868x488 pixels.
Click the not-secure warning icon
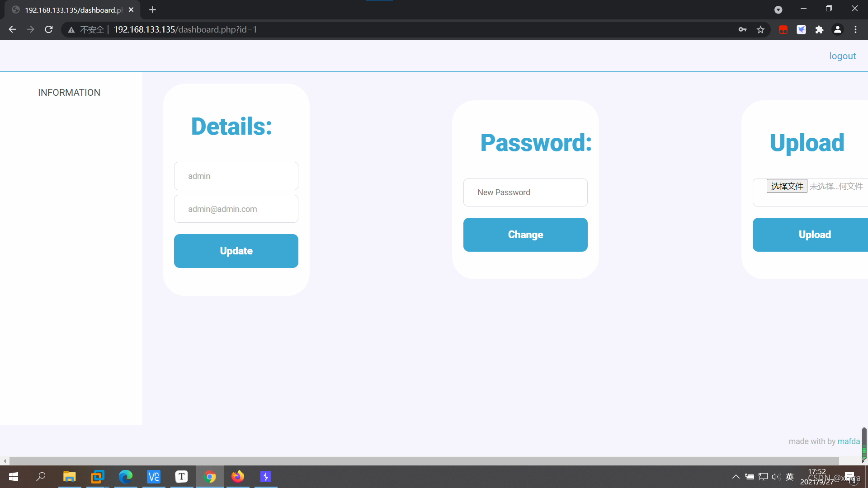tap(71, 30)
